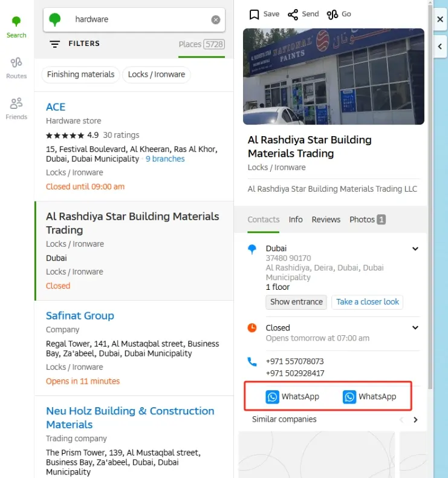The image size is (448, 478).
Task: Open the Friends panel
Action: tap(16, 108)
